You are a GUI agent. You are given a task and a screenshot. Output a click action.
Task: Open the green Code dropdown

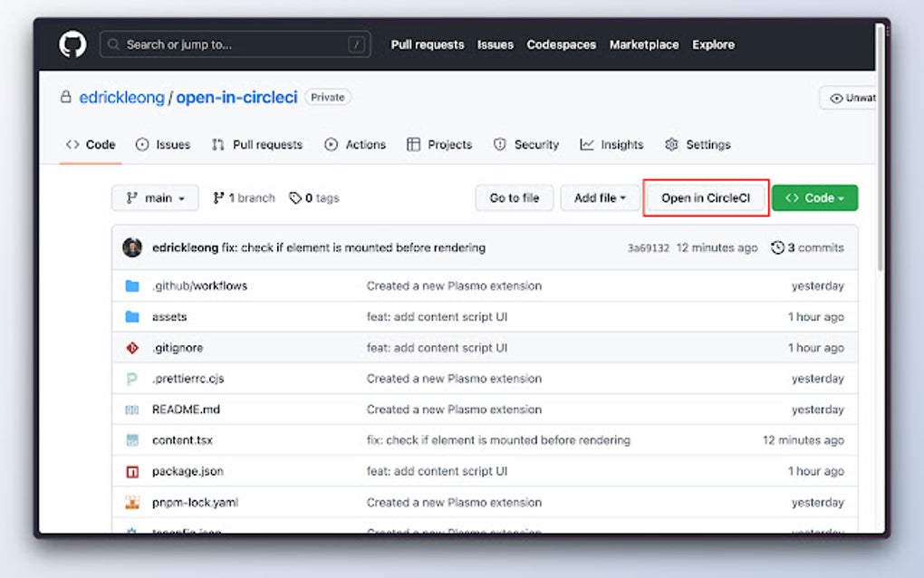point(814,197)
